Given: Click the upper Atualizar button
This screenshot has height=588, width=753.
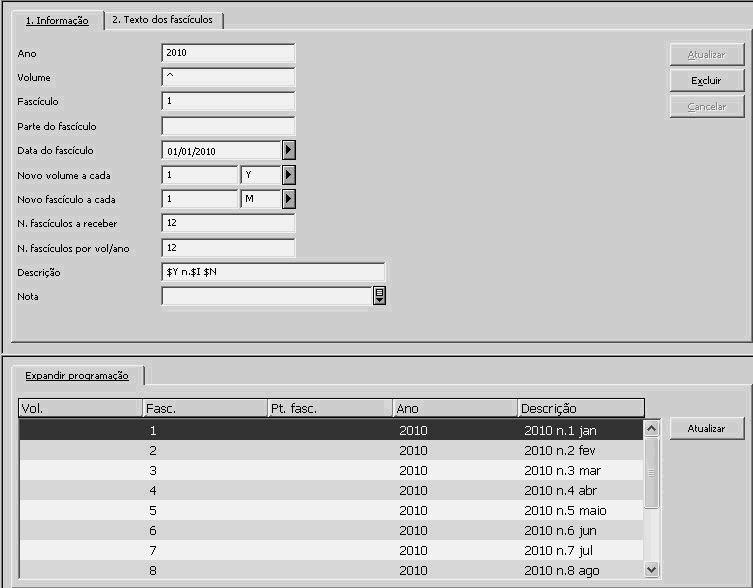Looking at the screenshot, I should (x=706, y=55).
